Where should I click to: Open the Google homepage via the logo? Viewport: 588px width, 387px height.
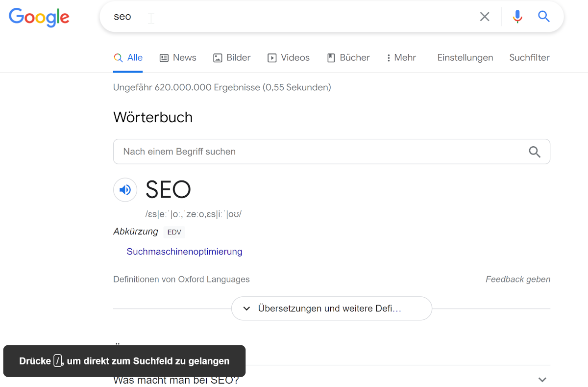click(x=39, y=18)
